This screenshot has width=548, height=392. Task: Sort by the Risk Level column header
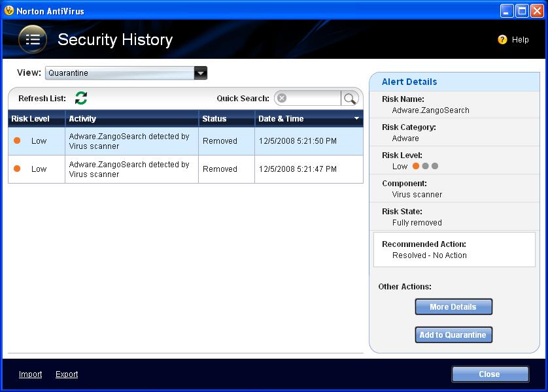click(37, 119)
